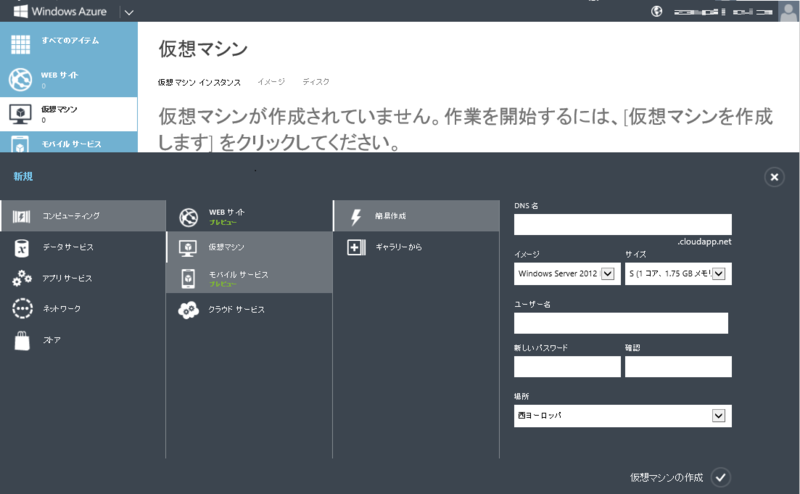
Task: Open the globe language icon
Action: tap(657, 11)
